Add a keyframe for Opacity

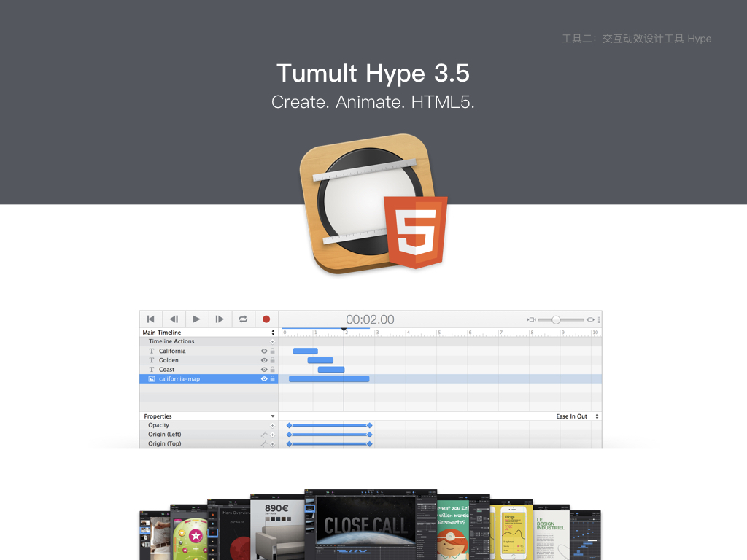point(273,426)
